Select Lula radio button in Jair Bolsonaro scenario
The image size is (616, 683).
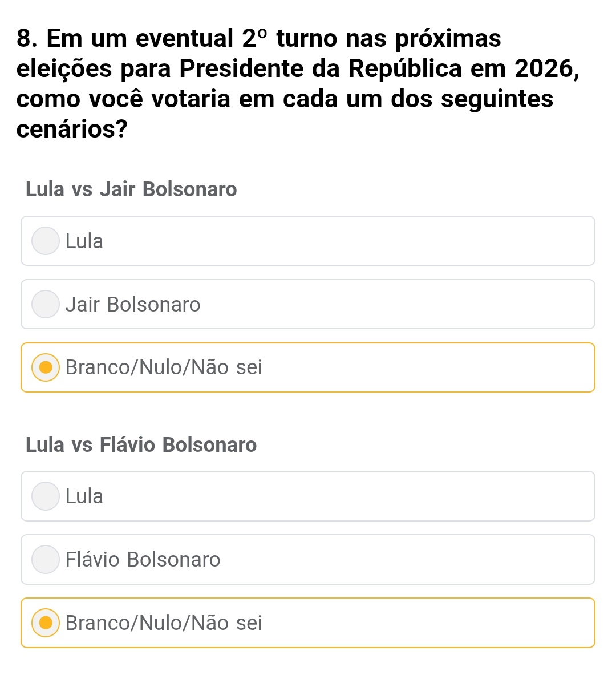(46, 241)
